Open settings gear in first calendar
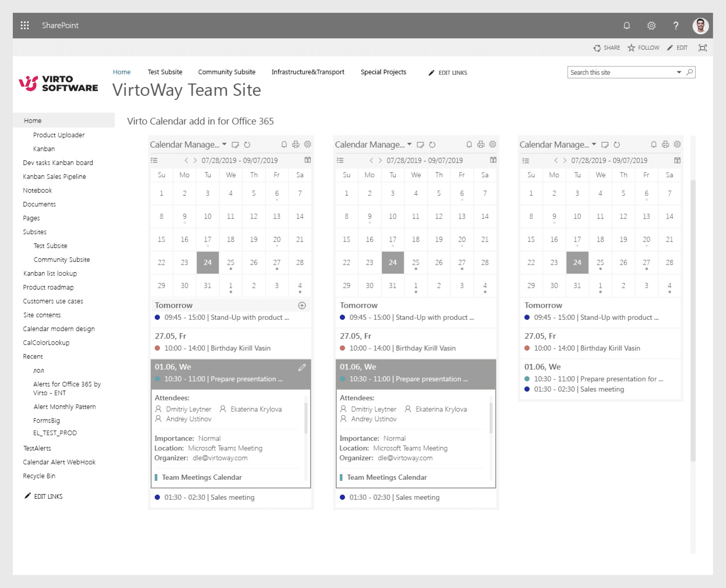This screenshot has width=726, height=588. [x=308, y=145]
